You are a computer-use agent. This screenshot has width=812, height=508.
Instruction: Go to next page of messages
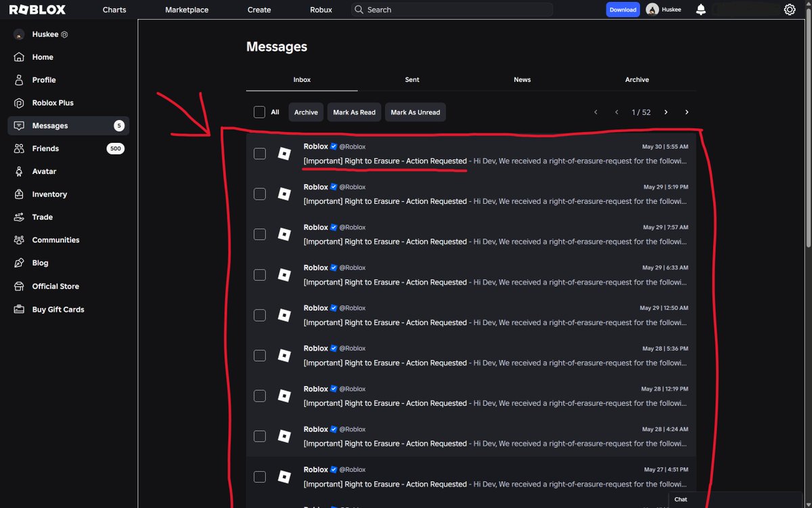666,112
